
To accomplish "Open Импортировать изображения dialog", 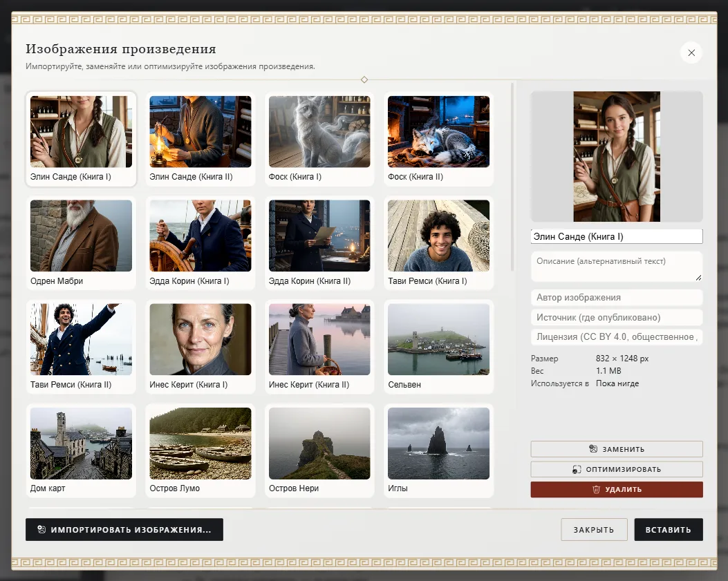I will 124,529.
